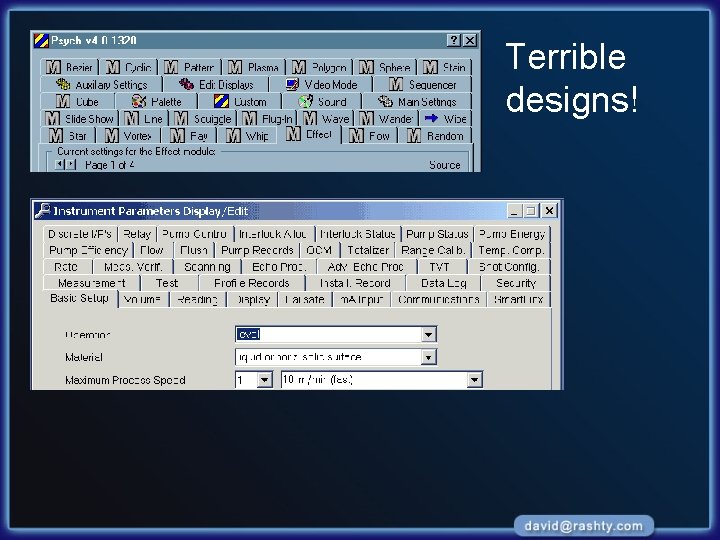Viewport: 720px width, 540px height.
Task: Open the Maximum Process Speed number dropdown
Action: pos(264,380)
